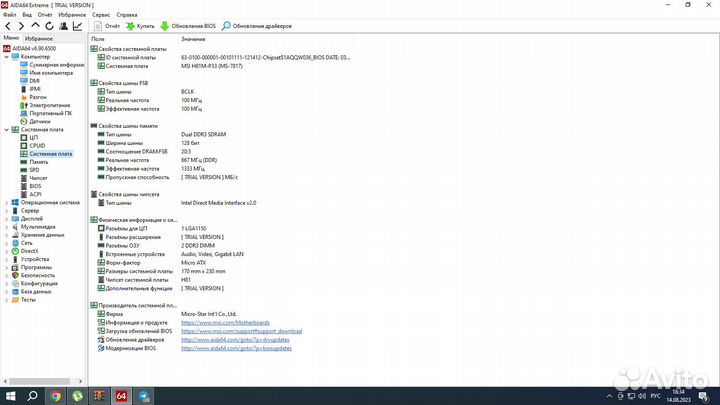Click the Купить buy toolbar button
This screenshot has height=405, width=720.
[x=141, y=26]
